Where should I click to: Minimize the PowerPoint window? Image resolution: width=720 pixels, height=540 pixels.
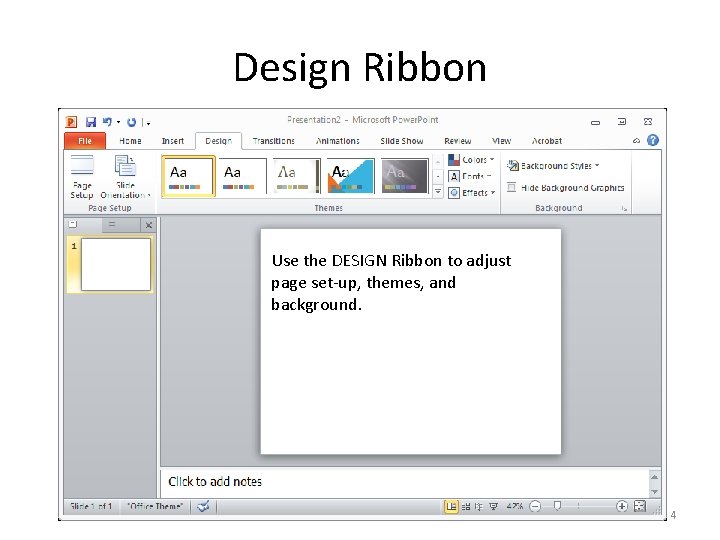[x=596, y=122]
